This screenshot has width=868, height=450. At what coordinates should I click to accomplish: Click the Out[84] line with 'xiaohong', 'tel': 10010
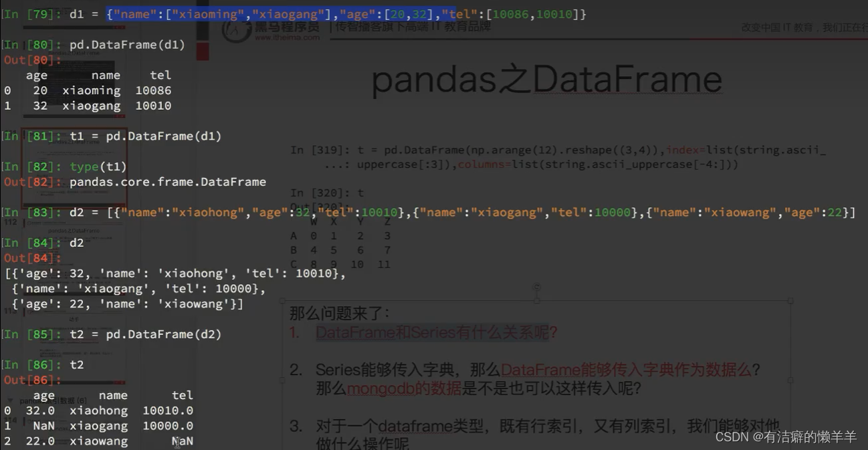pos(176,273)
